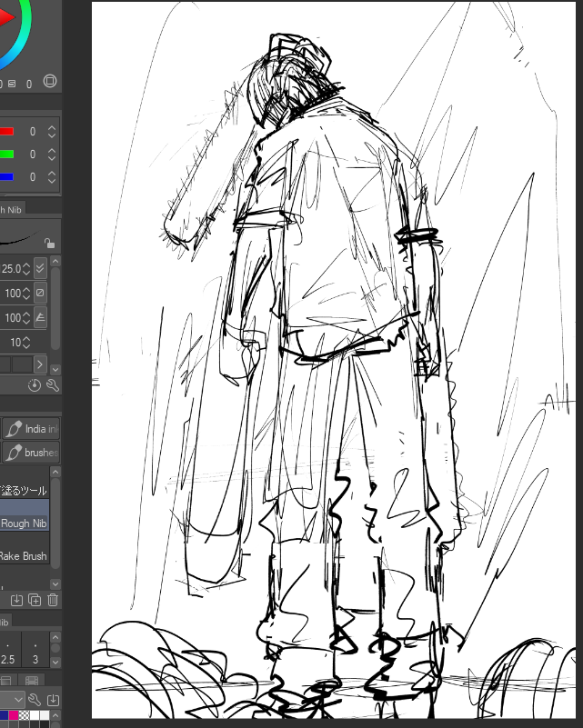Pick the dark blue color swatch
This screenshot has height=728, width=583.
click(5, 715)
